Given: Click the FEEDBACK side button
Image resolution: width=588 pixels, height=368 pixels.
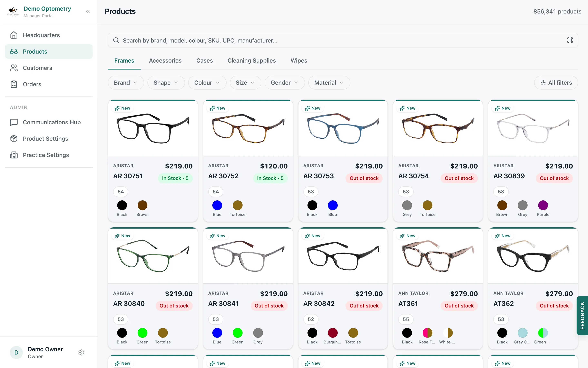Looking at the screenshot, I should tap(582, 315).
